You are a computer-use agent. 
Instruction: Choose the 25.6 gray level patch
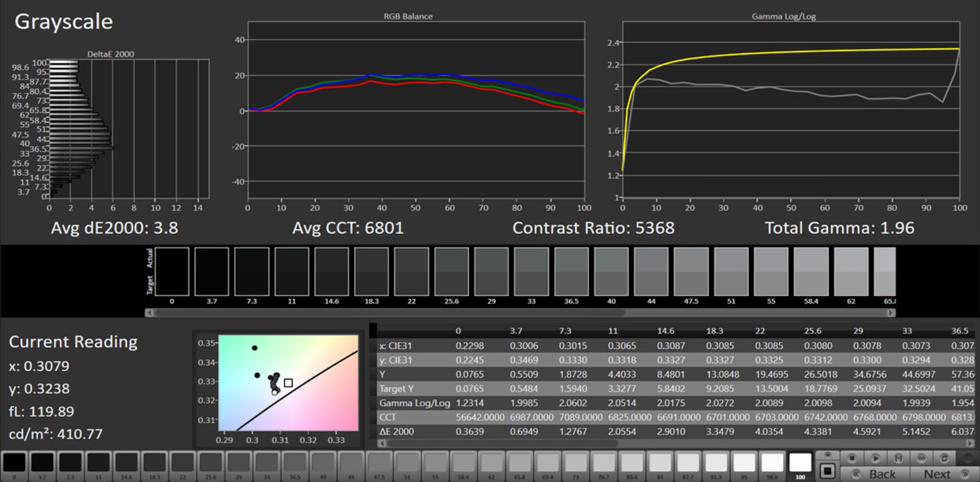(x=210, y=464)
